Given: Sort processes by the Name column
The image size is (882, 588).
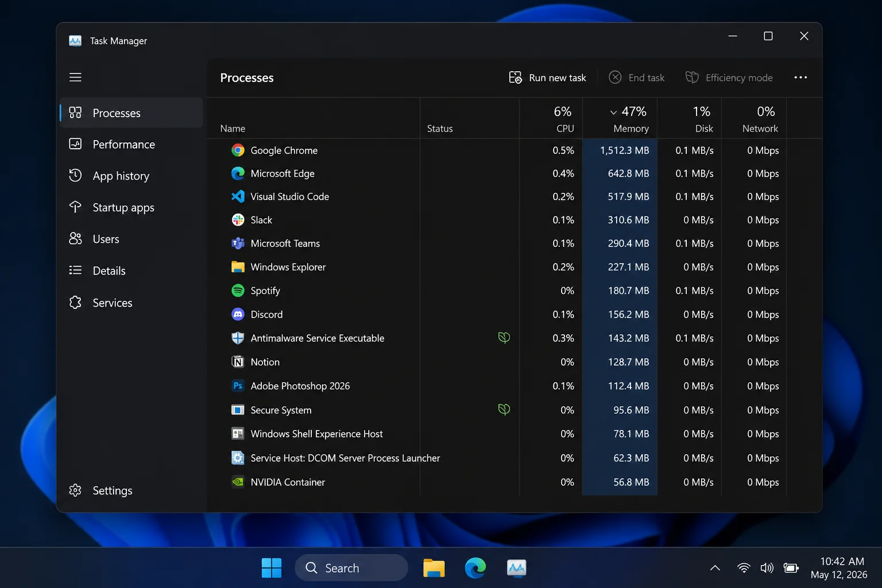Looking at the screenshot, I should coord(314,119).
